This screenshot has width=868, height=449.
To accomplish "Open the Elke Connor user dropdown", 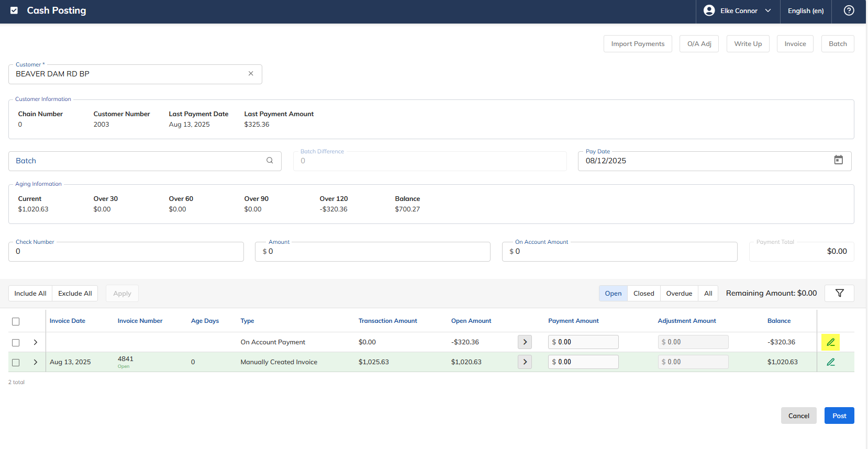I will coord(738,11).
